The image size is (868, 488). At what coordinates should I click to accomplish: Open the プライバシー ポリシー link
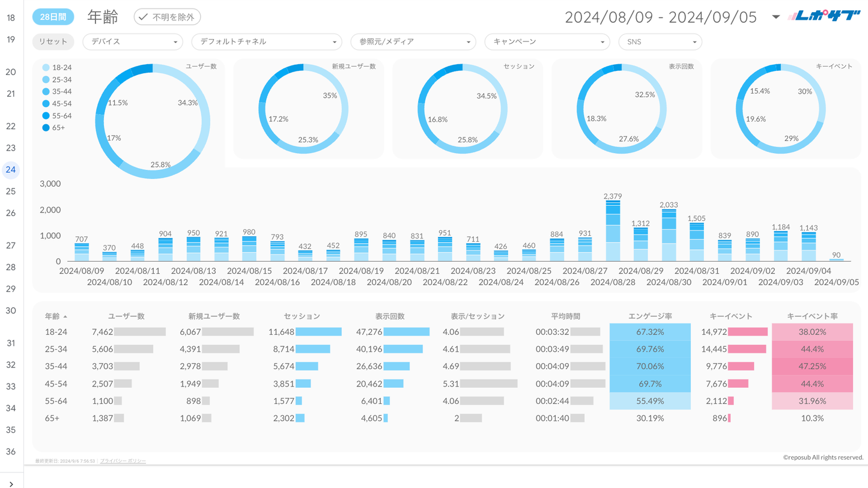123,461
